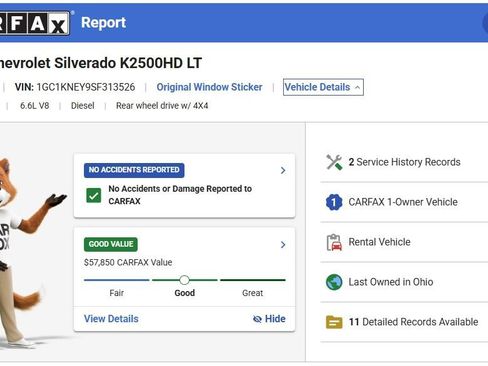Open Last Owned in Ohio row
Image resolution: width=488 pixels, height=366 pixels.
pos(404,282)
